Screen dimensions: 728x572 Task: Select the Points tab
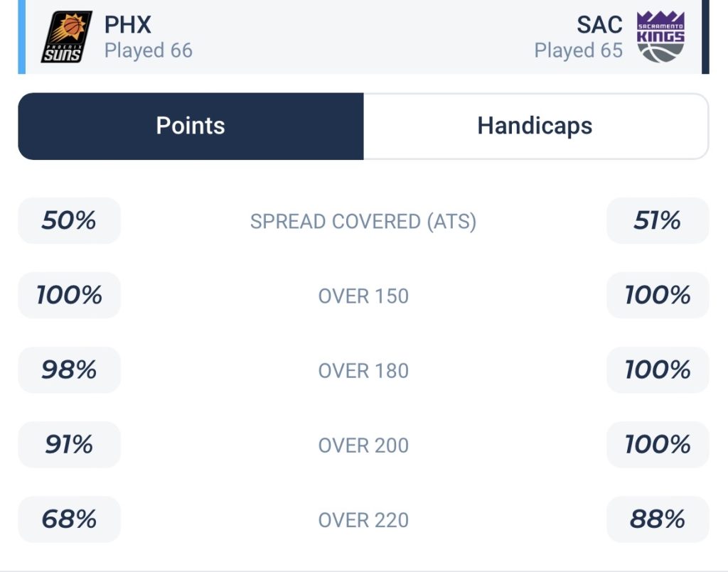[191, 126]
